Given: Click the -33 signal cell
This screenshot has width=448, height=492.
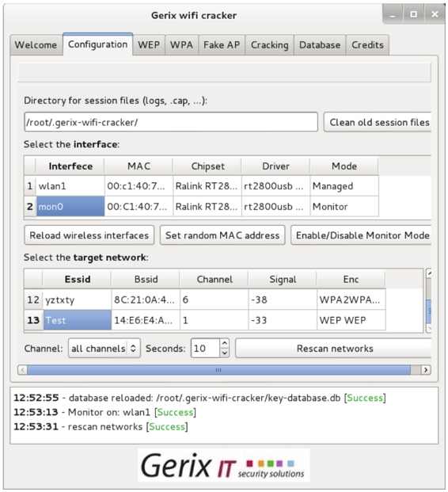Looking at the screenshot, I should click(x=283, y=320).
